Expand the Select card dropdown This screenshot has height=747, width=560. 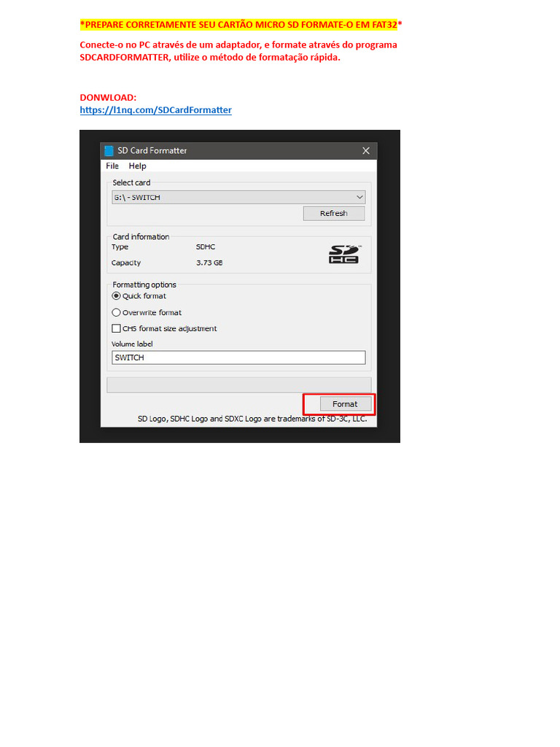pos(238,197)
